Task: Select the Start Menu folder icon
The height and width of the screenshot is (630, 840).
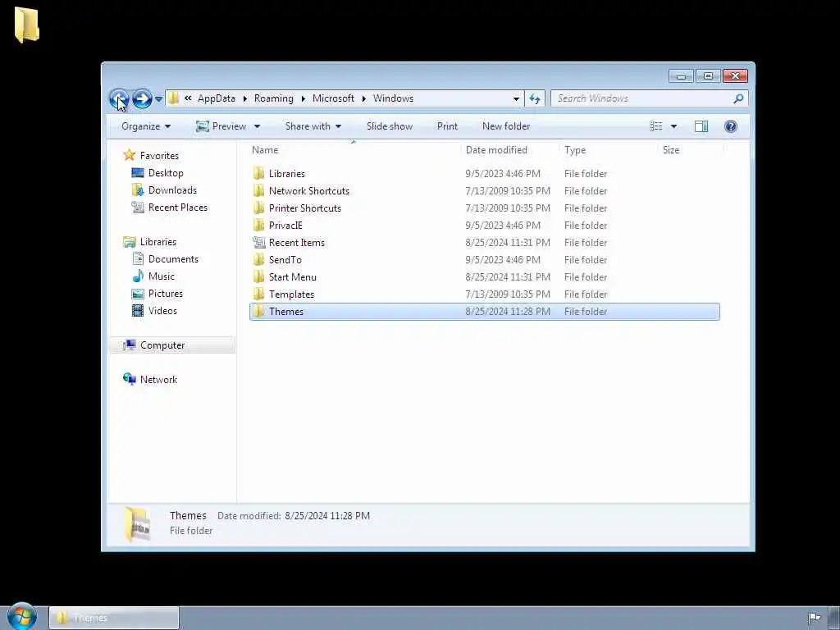Action: [x=258, y=277]
